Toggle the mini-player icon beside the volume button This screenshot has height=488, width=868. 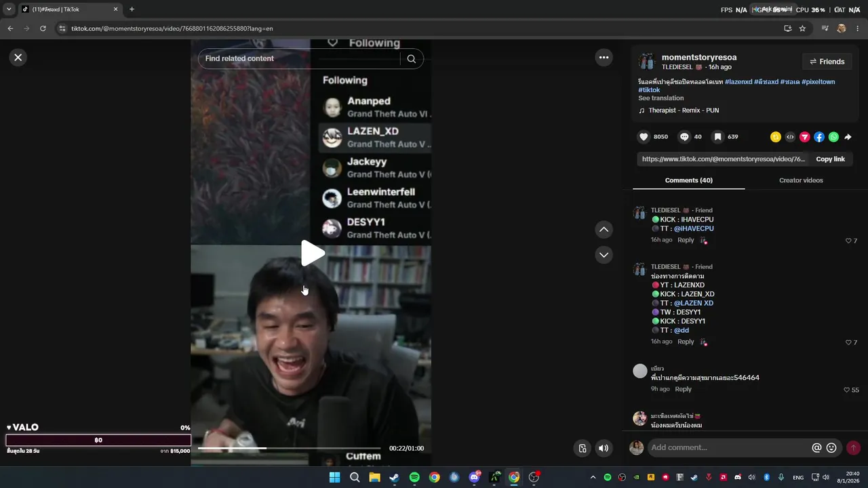pyautogui.click(x=583, y=448)
